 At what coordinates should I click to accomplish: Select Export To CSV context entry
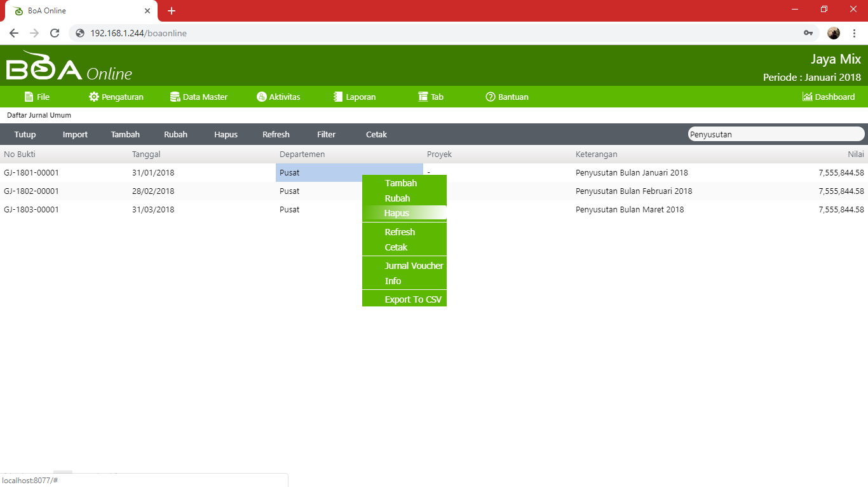coord(412,299)
